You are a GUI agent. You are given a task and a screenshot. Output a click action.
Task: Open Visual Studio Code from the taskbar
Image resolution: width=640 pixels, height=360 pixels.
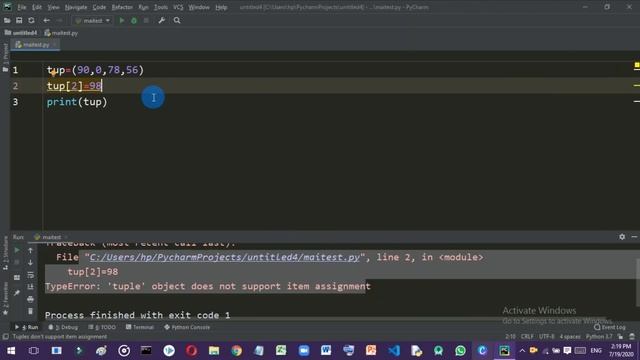point(394,351)
